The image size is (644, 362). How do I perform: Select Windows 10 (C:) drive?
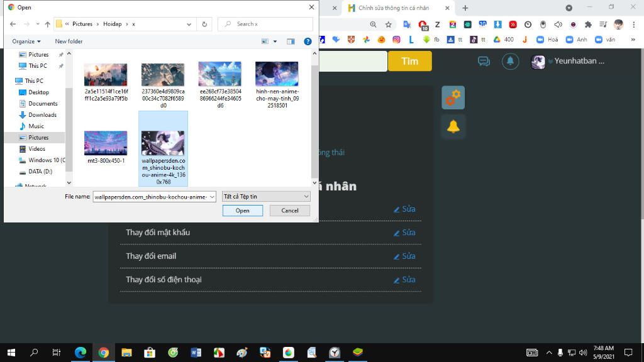(47, 160)
